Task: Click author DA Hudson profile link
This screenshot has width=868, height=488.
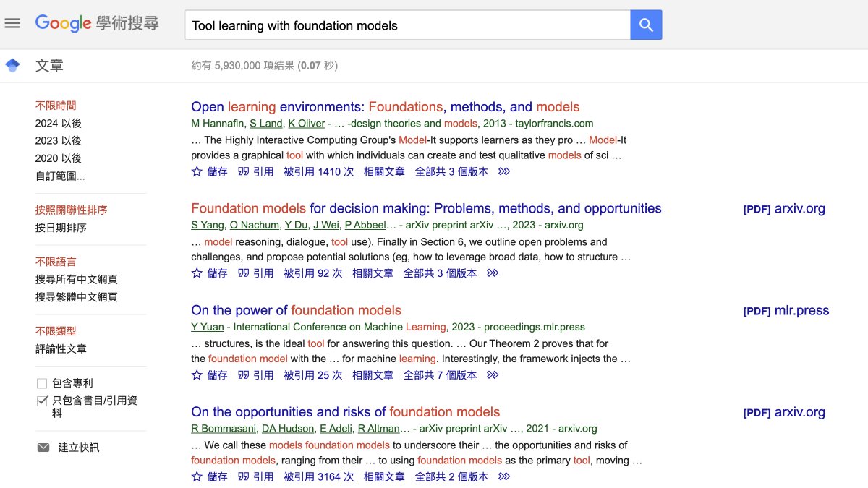Action: (x=287, y=429)
